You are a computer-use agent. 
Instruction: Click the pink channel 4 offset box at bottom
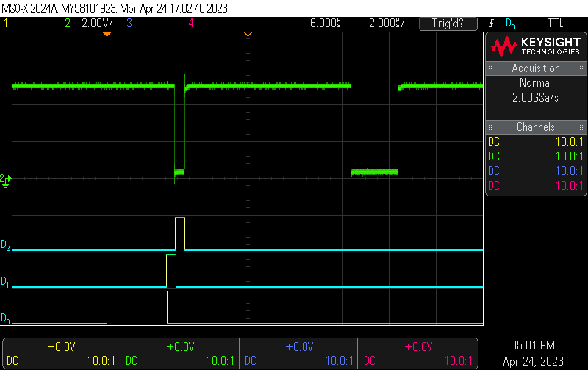point(417,354)
